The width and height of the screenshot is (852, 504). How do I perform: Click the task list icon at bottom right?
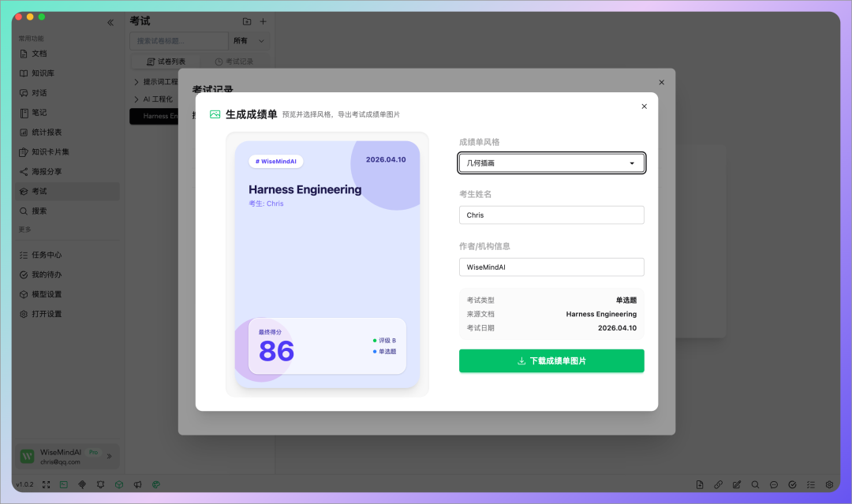click(811, 484)
